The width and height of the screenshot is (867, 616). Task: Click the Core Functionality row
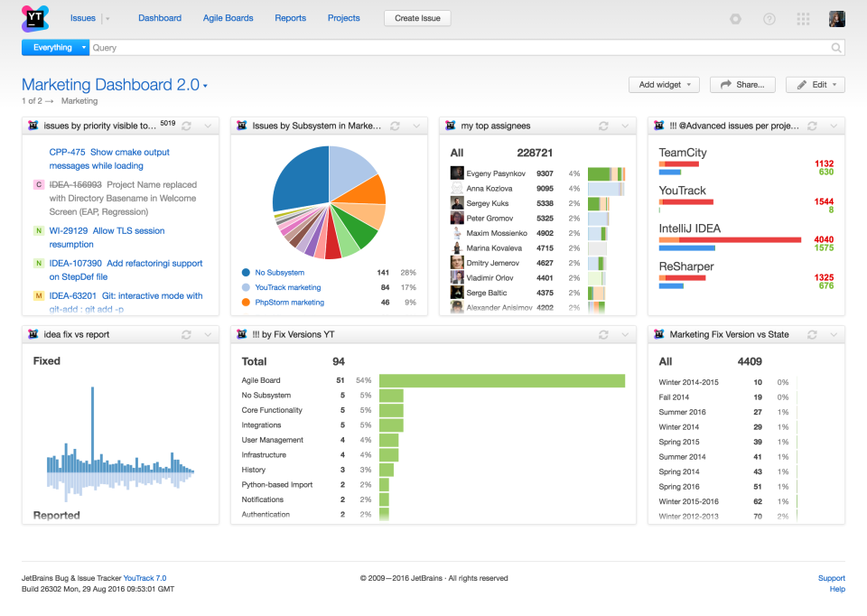pos(433,410)
